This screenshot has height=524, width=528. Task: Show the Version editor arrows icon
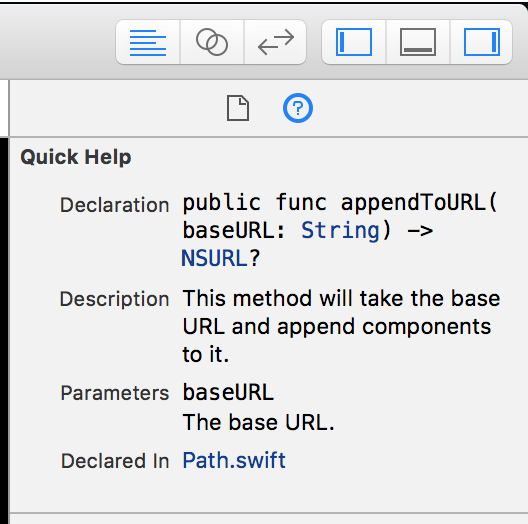pos(275,42)
